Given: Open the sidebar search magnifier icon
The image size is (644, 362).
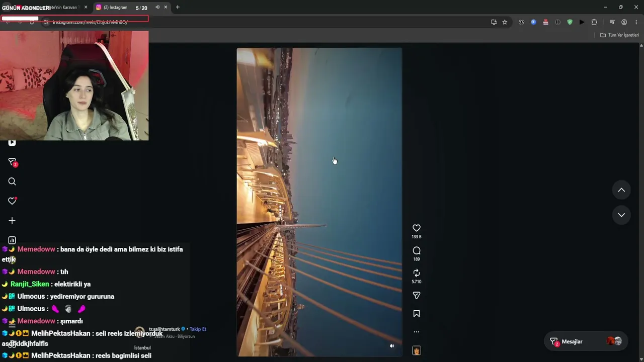Looking at the screenshot, I should click(x=12, y=182).
